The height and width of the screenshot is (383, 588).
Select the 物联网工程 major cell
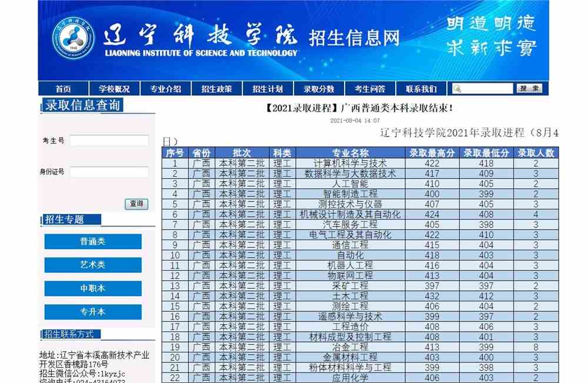(350, 276)
